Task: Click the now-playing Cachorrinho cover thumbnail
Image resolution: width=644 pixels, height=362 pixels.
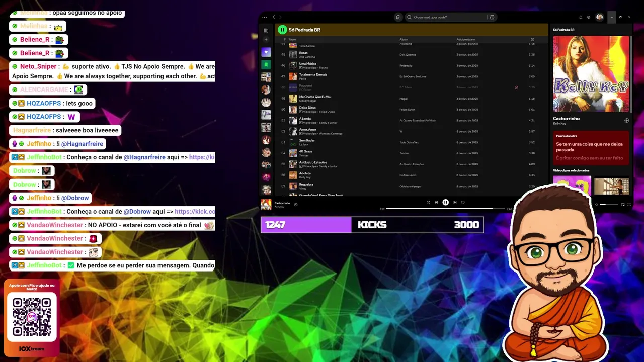Action: coord(266,204)
